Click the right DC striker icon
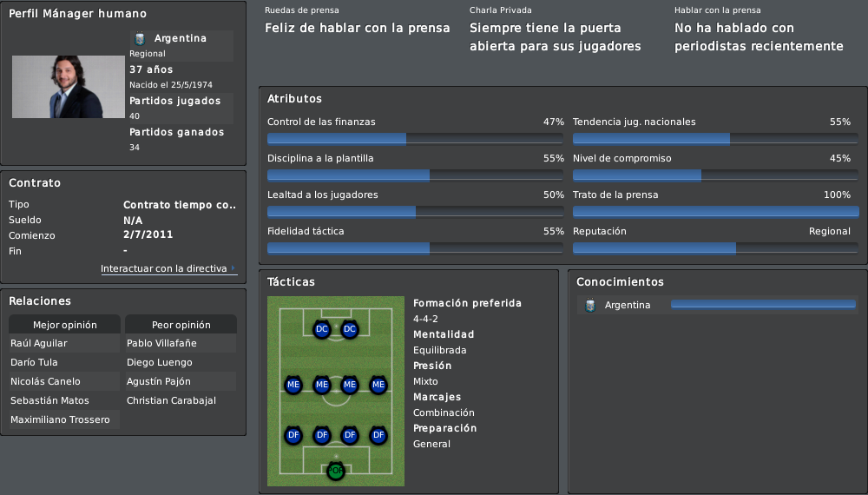The width and height of the screenshot is (868, 495). click(x=350, y=329)
